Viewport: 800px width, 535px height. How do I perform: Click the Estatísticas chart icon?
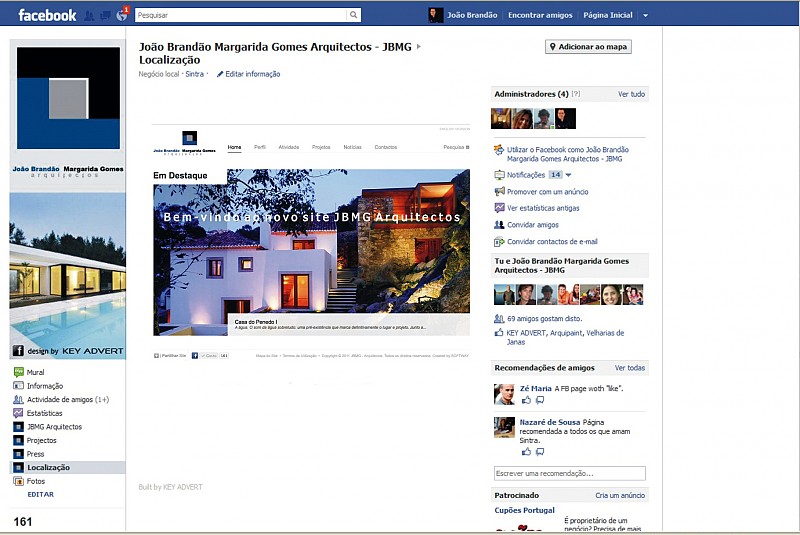pyautogui.click(x=18, y=413)
